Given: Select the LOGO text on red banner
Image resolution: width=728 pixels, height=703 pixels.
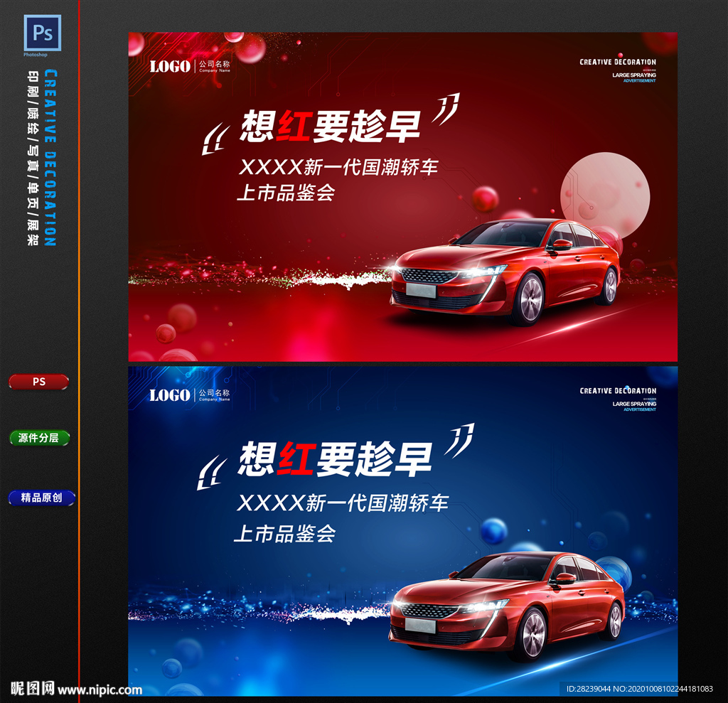Looking at the screenshot, I should 169,67.
